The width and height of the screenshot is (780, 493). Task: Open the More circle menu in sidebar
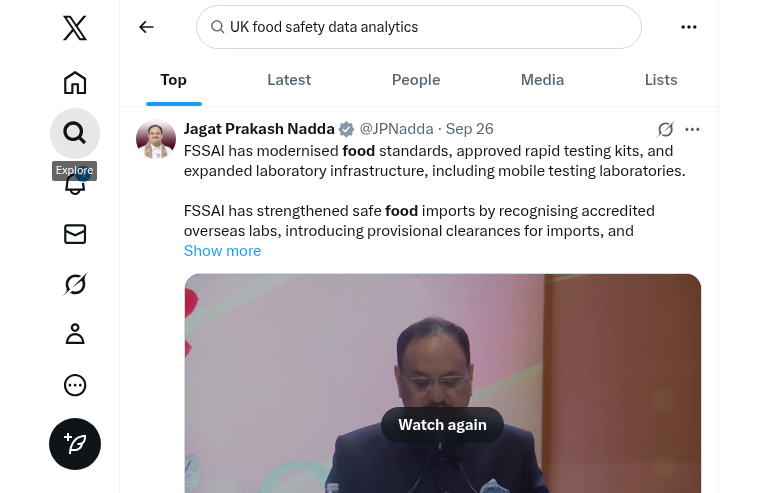coord(75,385)
